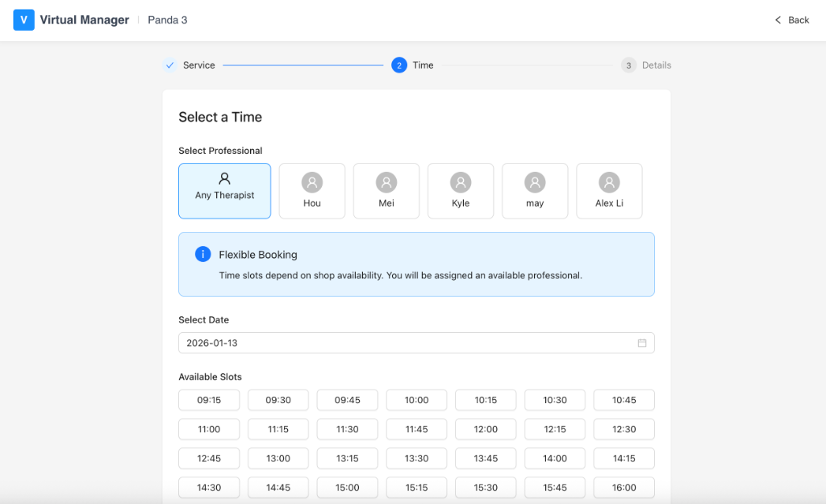
Task: Pick the 09:45 time slot
Action: [347, 400]
